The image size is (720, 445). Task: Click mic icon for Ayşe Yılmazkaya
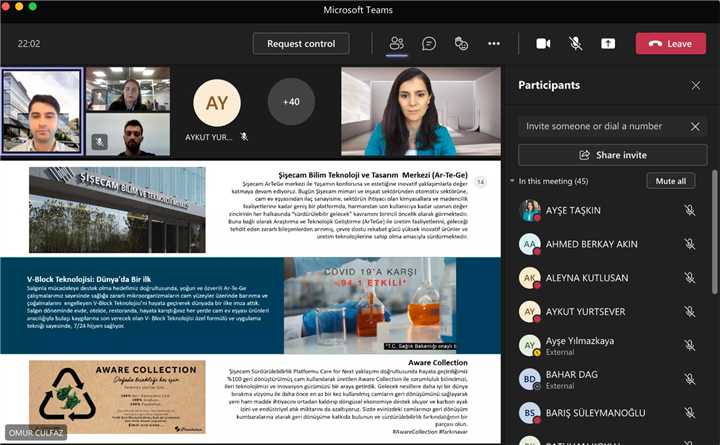pos(689,345)
